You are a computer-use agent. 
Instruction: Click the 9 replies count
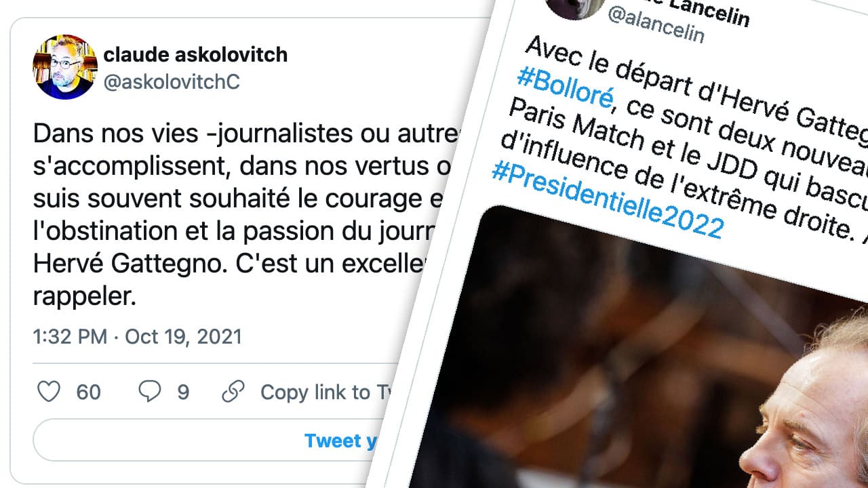coord(183,392)
